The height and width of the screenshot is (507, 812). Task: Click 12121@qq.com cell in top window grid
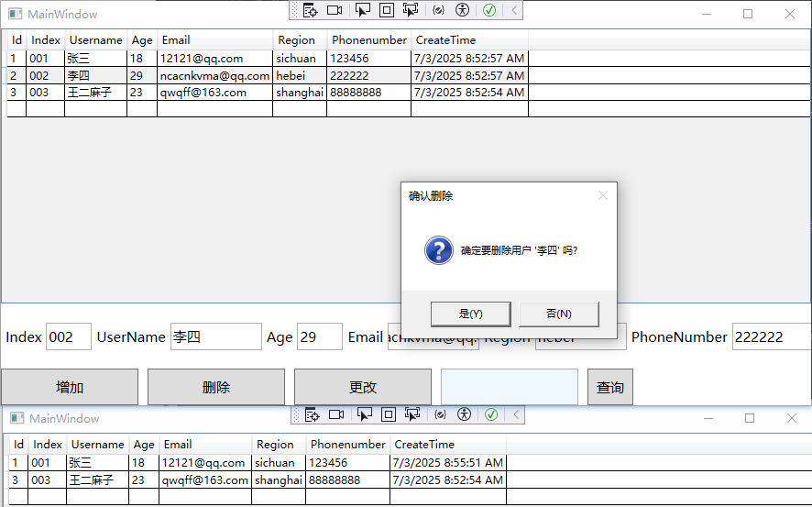pos(214,58)
